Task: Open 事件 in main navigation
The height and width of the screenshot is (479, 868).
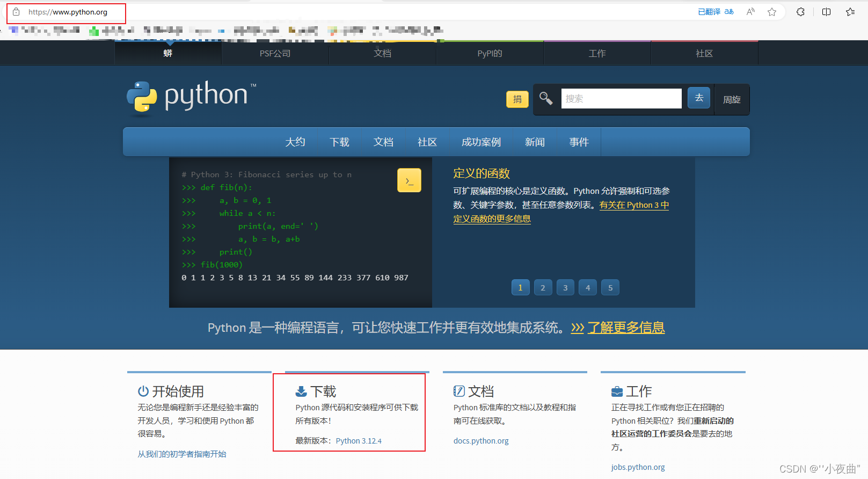Action: click(579, 142)
